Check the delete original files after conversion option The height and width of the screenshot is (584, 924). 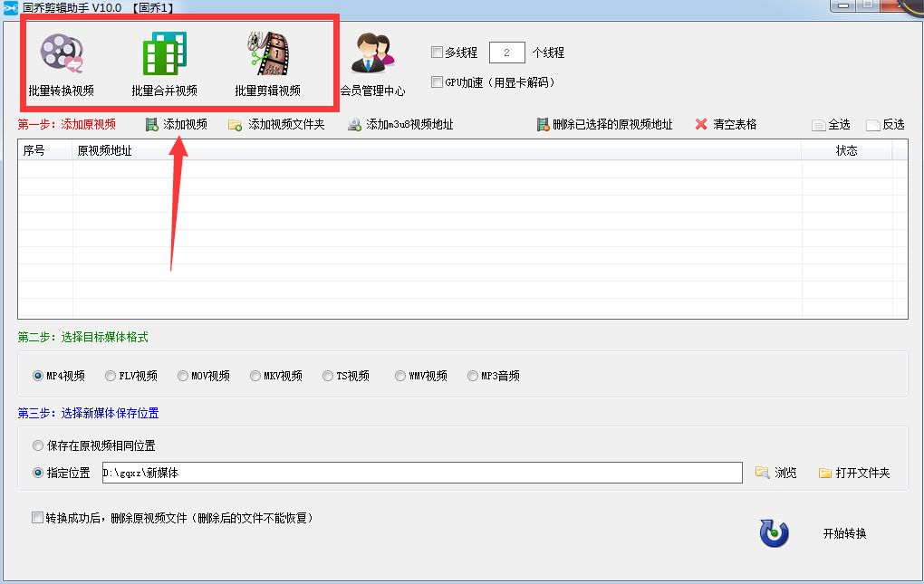tap(37, 518)
